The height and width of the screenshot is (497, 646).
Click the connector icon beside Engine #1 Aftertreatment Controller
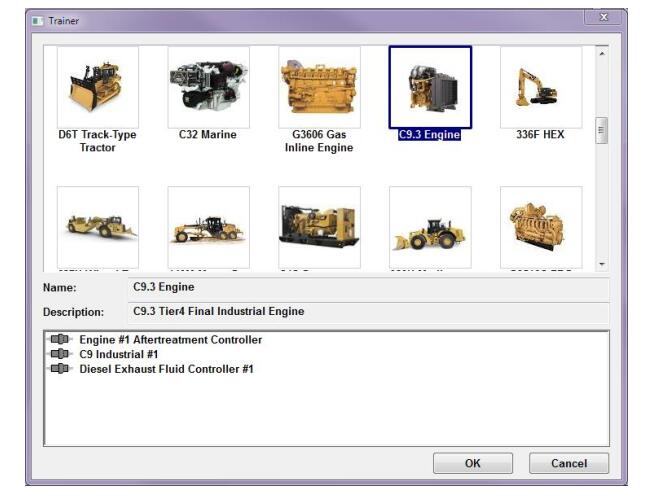coord(60,339)
